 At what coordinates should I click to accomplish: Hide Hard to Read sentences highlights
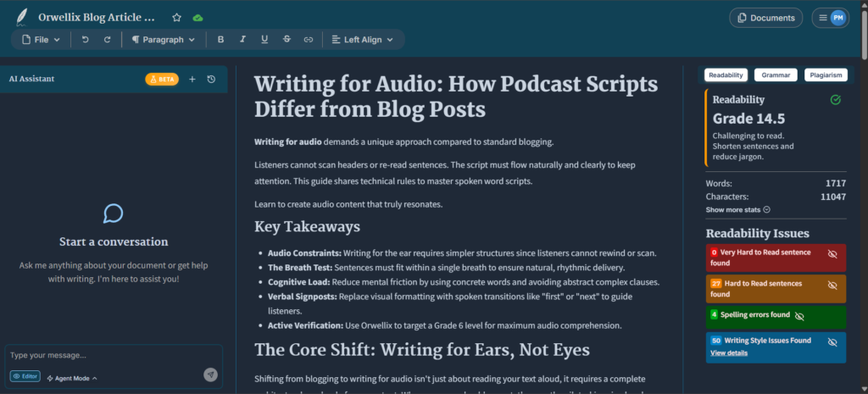click(x=832, y=285)
